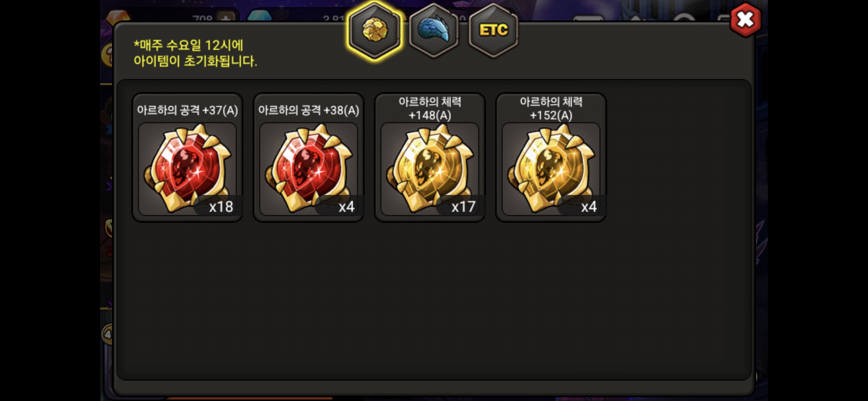This screenshot has width=868, height=401.
Task: Click the x17 quantity badge on gold gem
Action: coord(463,206)
